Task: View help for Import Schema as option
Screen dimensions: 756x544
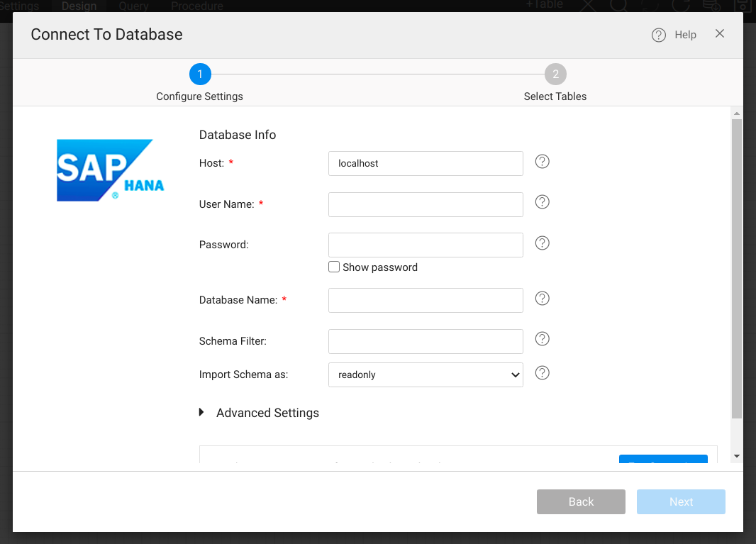Action: click(543, 373)
